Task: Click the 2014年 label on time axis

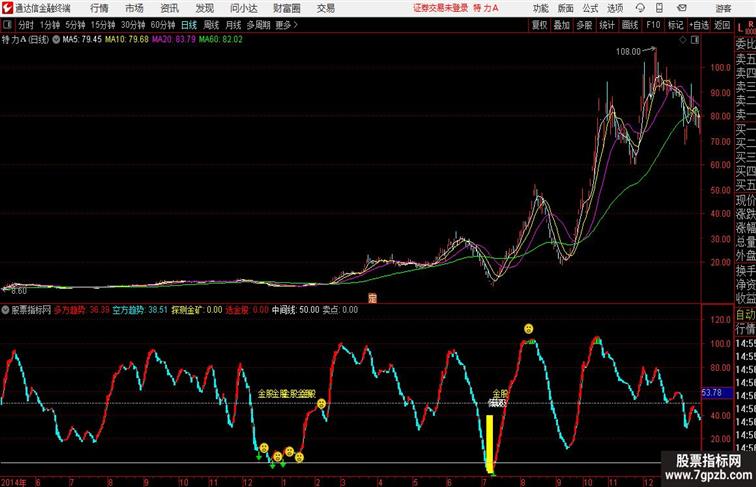Action: tap(14, 482)
